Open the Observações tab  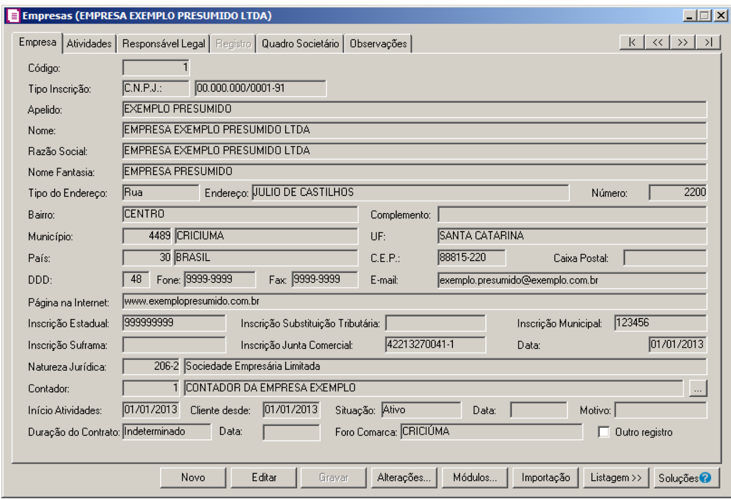[x=378, y=44]
